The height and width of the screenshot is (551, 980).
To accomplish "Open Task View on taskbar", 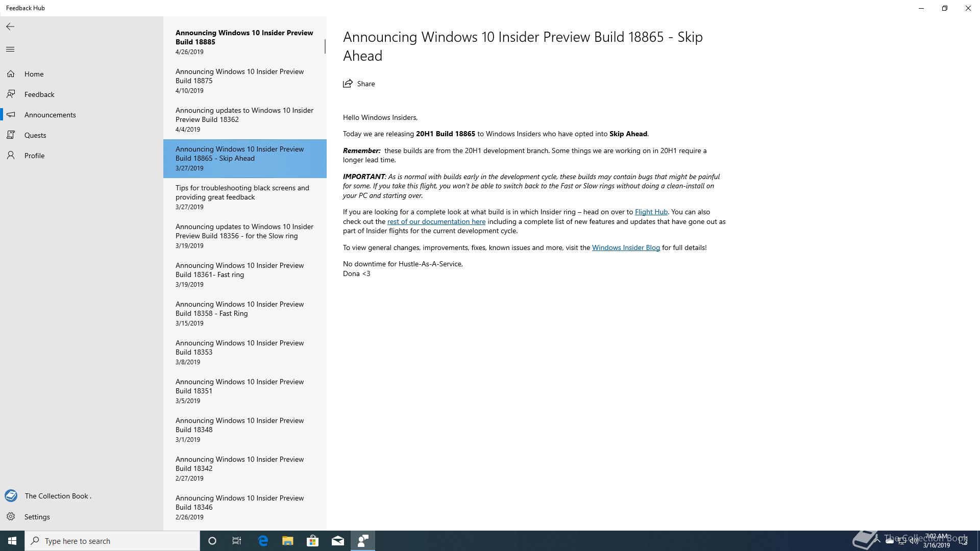I will (237, 541).
